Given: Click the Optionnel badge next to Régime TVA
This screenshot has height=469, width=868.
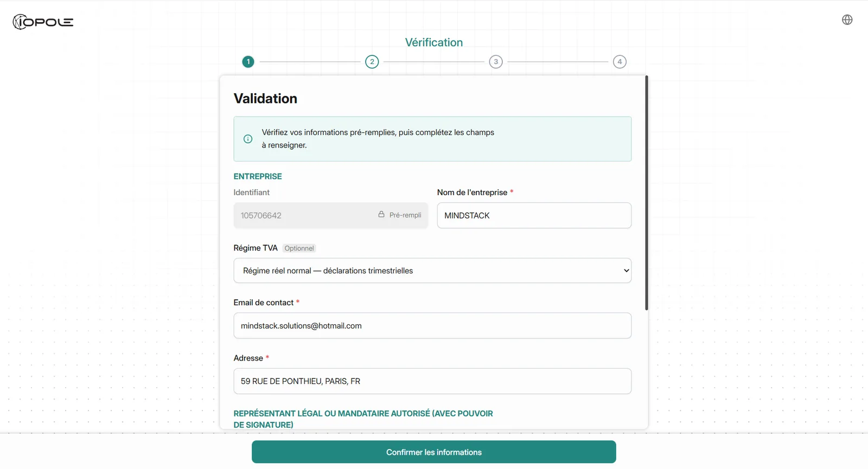Looking at the screenshot, I should pyautogui.click(x=299, y=248).
